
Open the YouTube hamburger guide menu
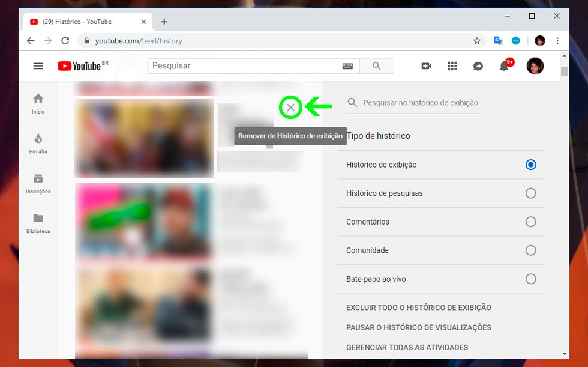38,66
